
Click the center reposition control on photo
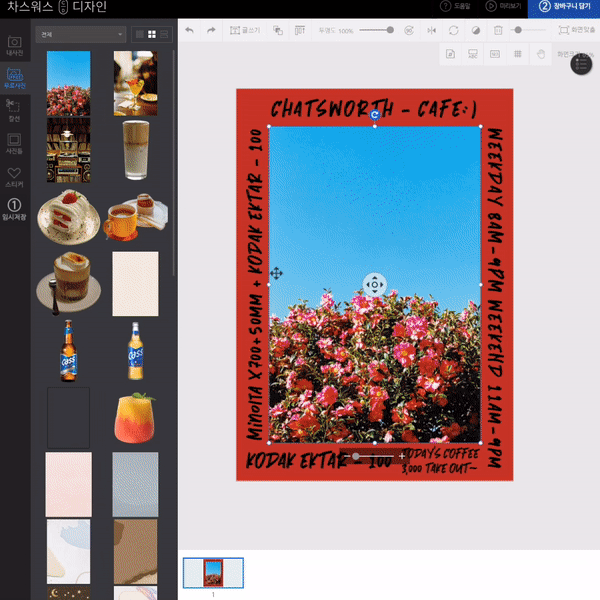(375, 285)
